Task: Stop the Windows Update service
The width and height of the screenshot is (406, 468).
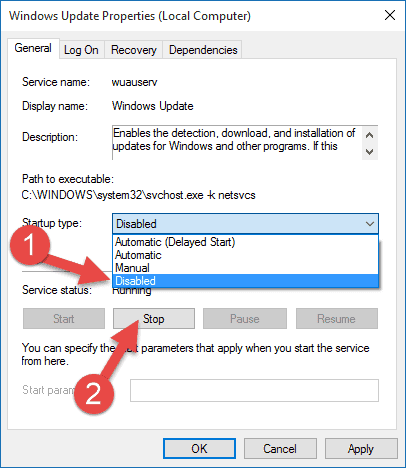Action: tap(154, 319)
